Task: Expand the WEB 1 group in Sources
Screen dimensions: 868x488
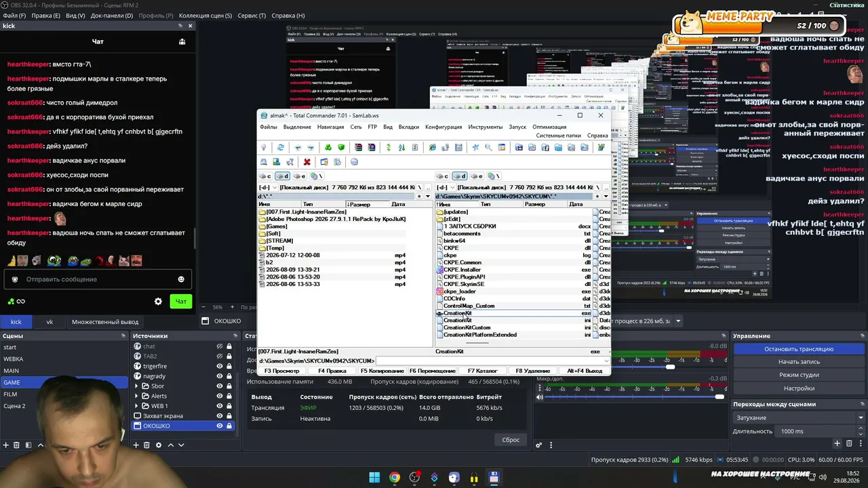Action: click(x=136, y=406)
